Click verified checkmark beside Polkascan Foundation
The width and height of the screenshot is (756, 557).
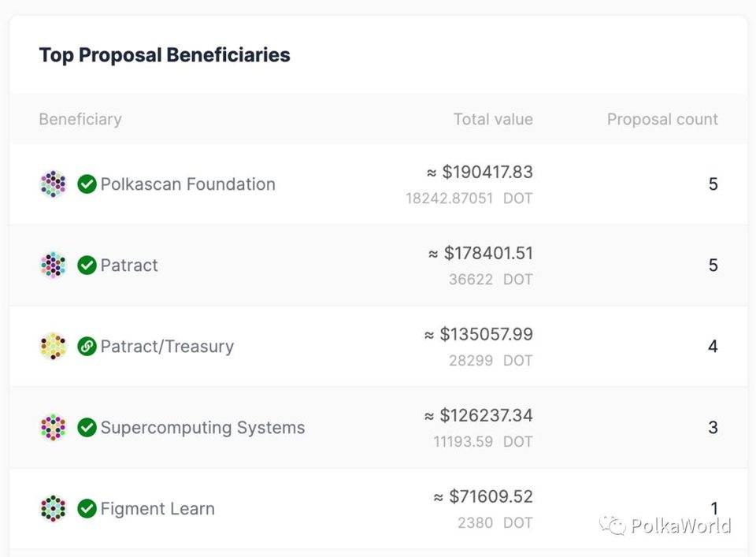pos(87,184)
